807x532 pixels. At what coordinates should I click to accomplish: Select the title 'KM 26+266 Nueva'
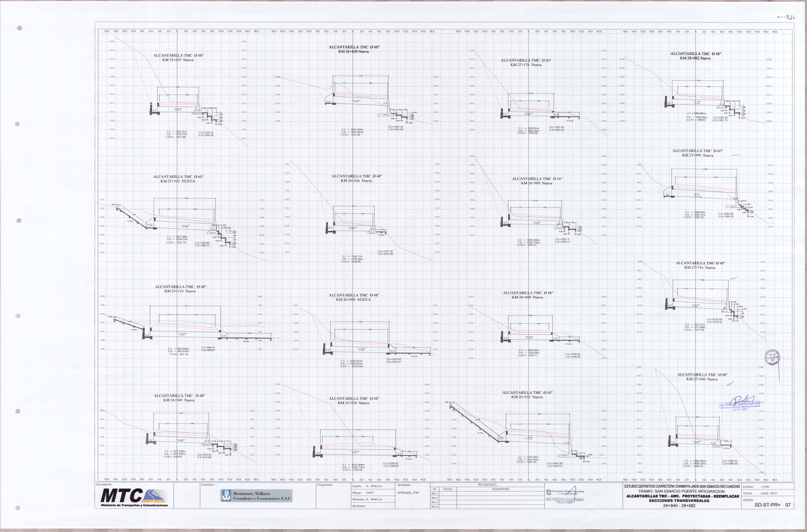356,181
